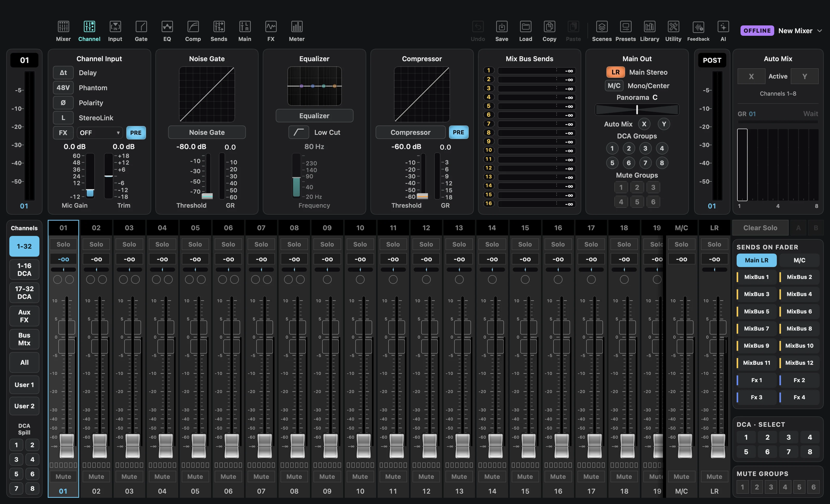Click the Compressor button

(410, 132)
